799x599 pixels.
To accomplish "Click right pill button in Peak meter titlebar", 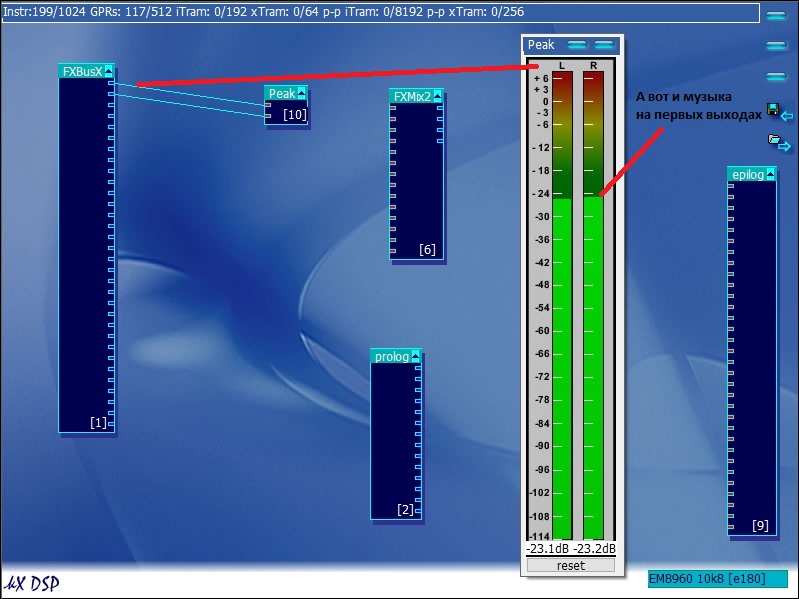I will 603,45.
